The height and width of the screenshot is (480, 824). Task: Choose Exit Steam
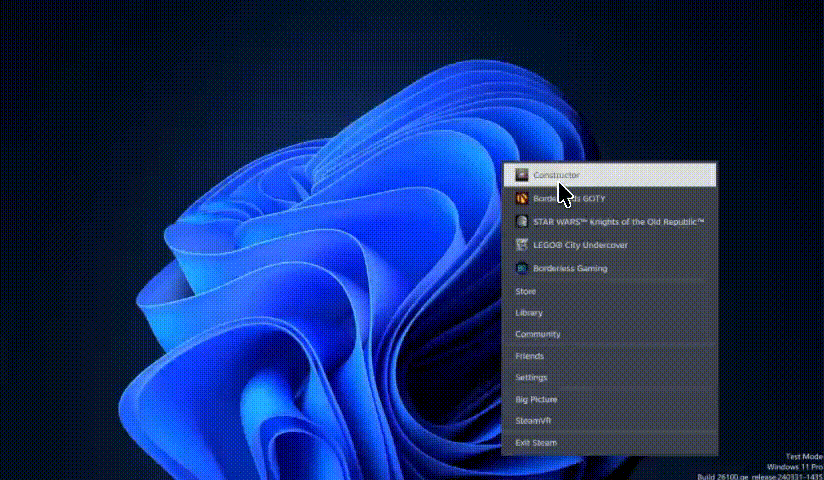pyautogui.click(x=536, y=442)
